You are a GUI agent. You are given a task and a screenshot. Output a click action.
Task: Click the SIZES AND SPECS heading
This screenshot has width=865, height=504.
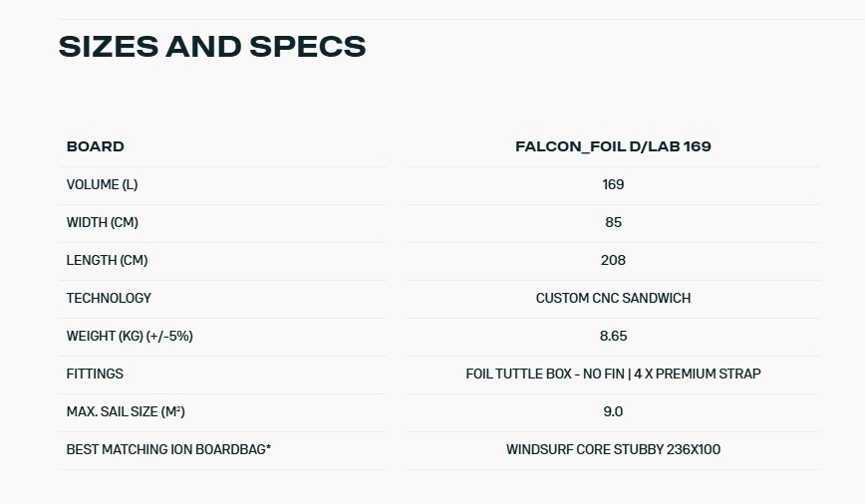point(212,46)
